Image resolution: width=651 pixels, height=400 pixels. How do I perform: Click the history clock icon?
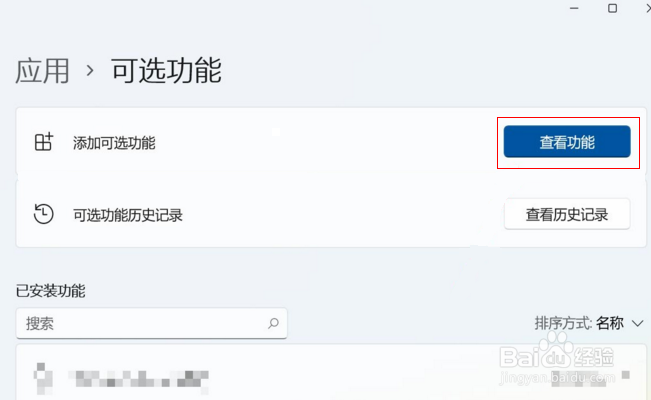coord(44,214)
